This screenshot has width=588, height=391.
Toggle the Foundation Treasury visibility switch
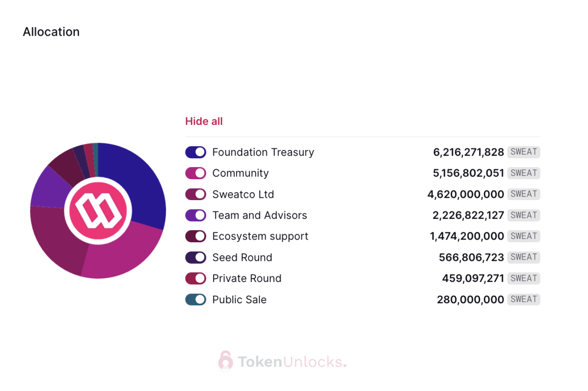coord(195,152)
